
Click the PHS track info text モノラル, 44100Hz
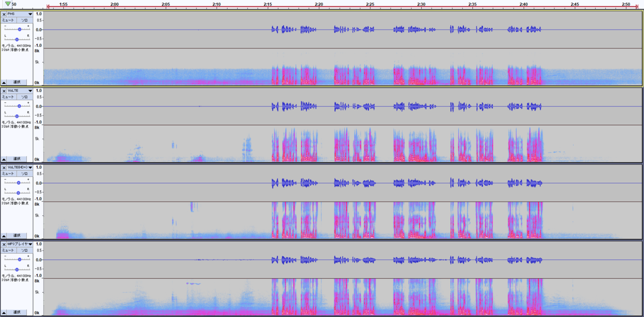tap(16, 46)
